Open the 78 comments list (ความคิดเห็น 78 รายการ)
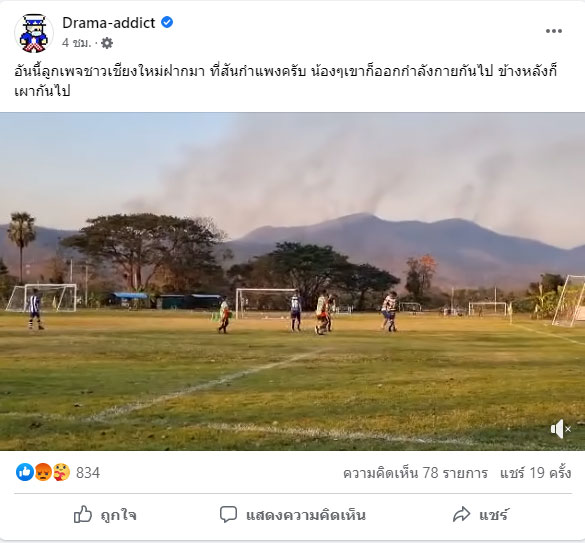Screen dimensions: 585x543 coord(415,473)
